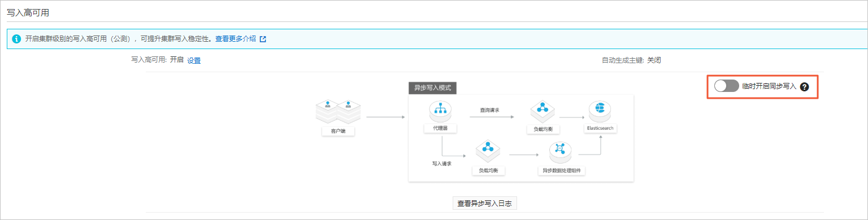868x220 pixels.
Task: Toggle the 临时开启同步写入 switch
Action: [726, 86]
